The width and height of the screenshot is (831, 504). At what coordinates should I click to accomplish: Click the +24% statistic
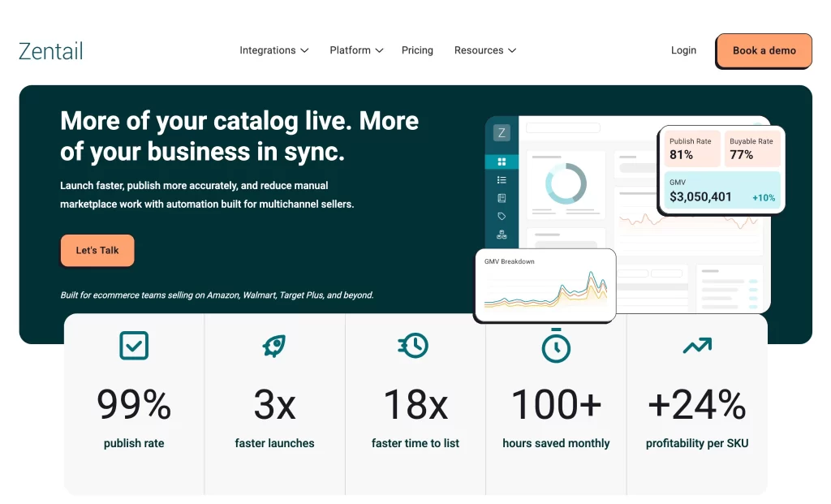[697, 404]
